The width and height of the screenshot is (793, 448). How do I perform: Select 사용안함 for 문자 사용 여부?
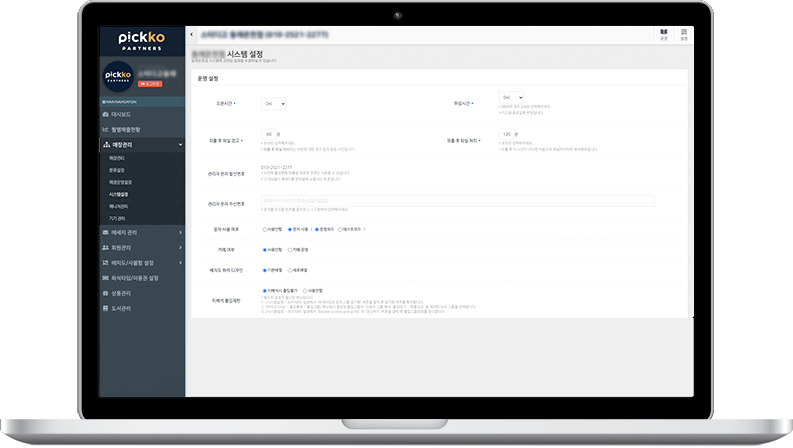pyautogui.click(x=266, y=229)
